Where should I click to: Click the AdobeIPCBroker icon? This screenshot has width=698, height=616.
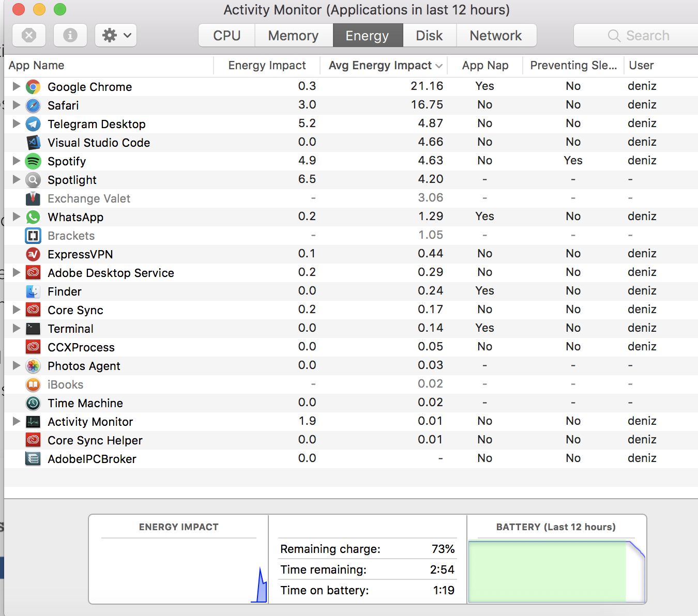(33, 459)
